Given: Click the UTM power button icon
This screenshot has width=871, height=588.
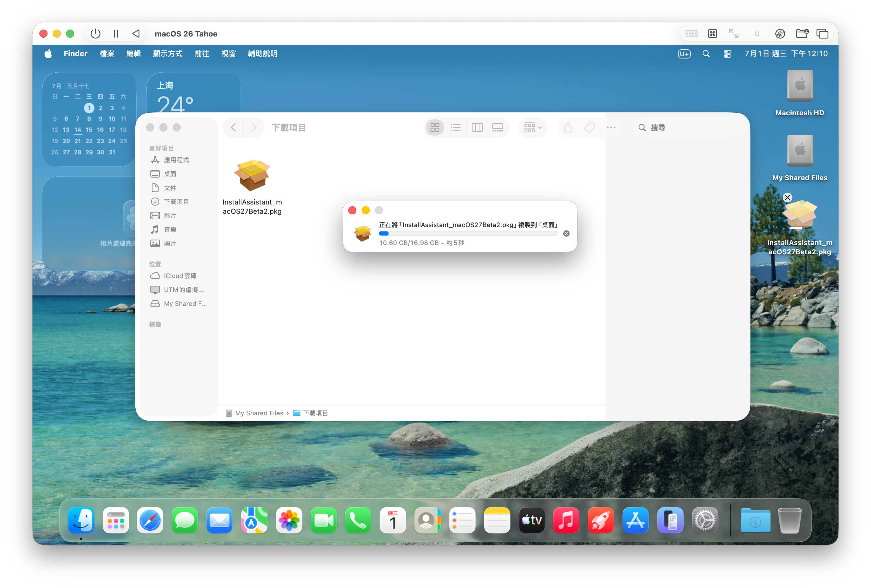Looking at the screenshot, I should (96, 34).
